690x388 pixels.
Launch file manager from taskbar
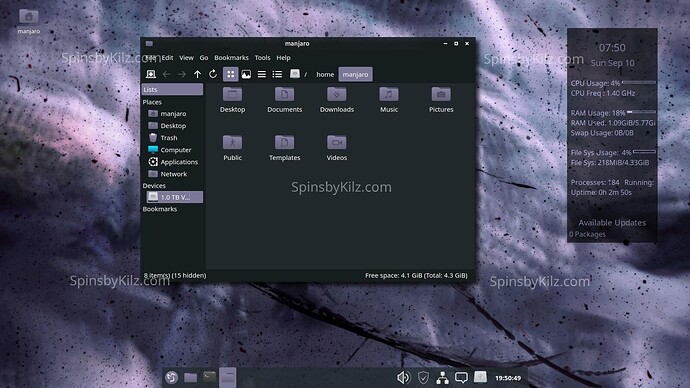coord(191,377)
